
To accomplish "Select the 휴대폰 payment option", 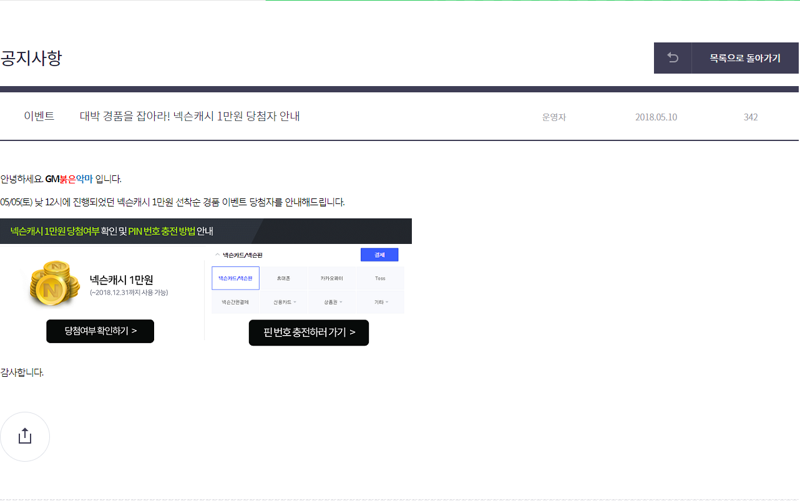I will click(x=283, y=278).
